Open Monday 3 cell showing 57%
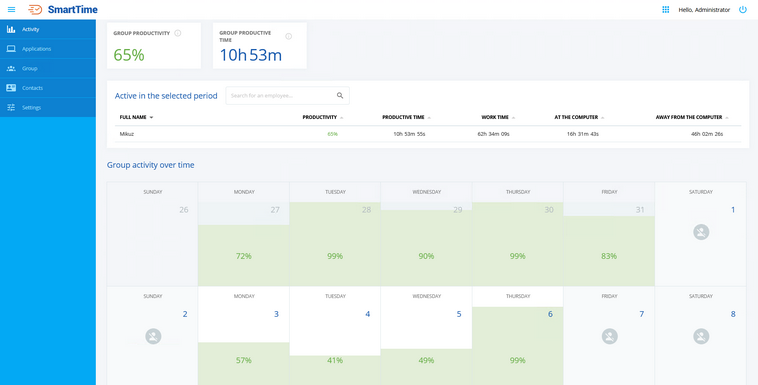Screen dimensions: 758x385 tap(244, 336)
